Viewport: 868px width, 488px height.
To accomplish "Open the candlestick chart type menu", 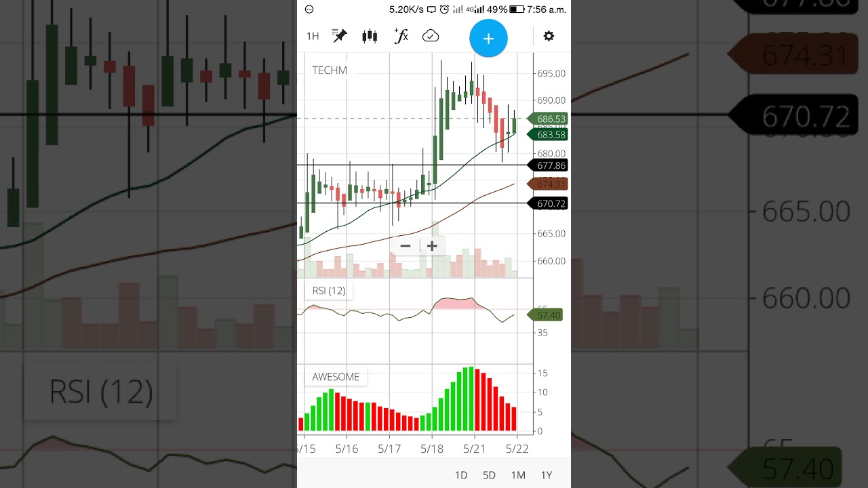I will [x=370, y=37].
